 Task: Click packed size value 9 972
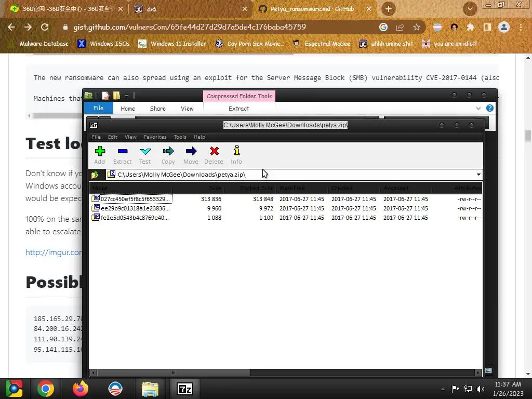point(266,208)
